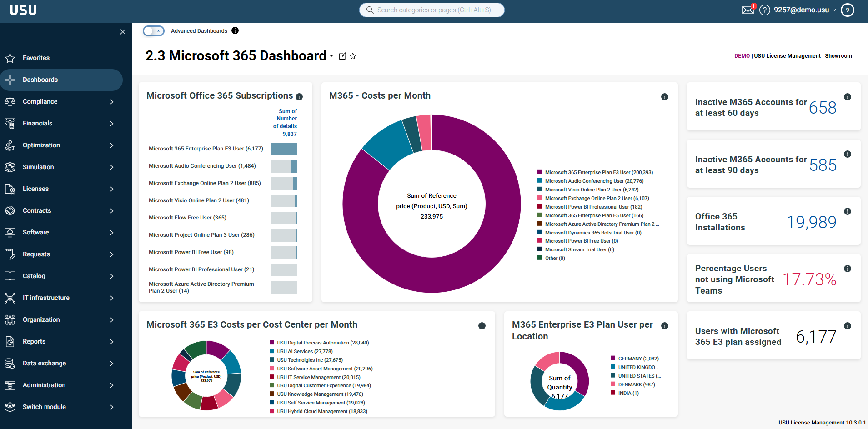Click the 658 inactive accounts value

tap(823, 108)
